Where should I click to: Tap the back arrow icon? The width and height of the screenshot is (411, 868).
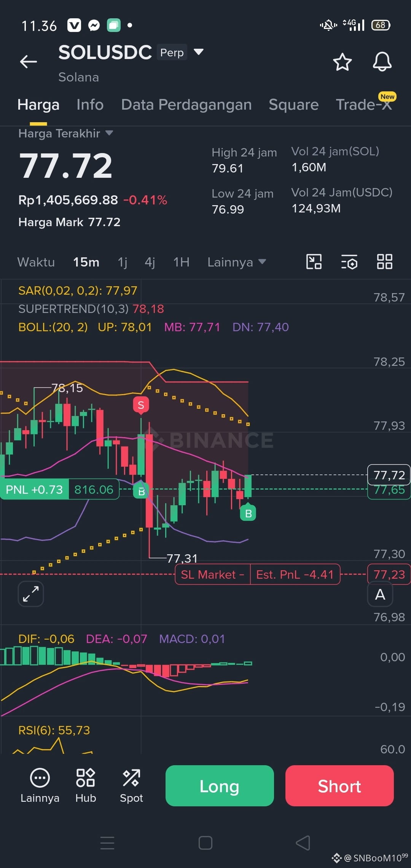pyautogui.click(x=29, y=61)
